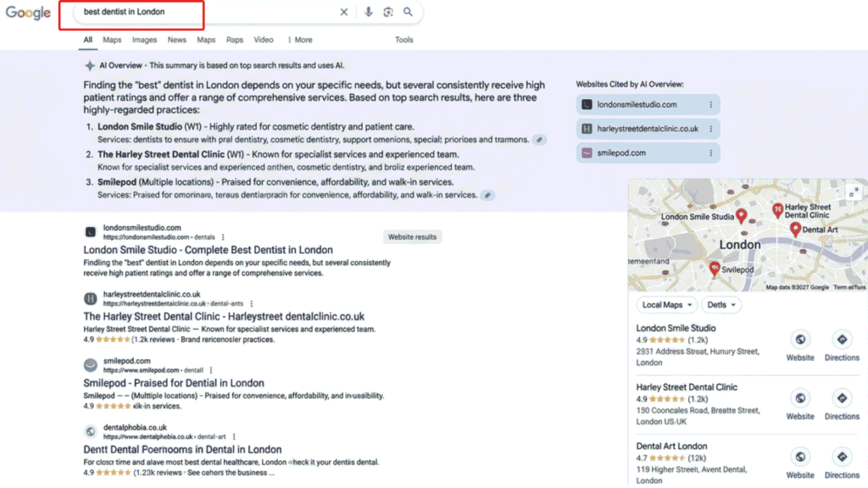Open options menu for londonsmilestudio.com citation

tap(711, 104)
